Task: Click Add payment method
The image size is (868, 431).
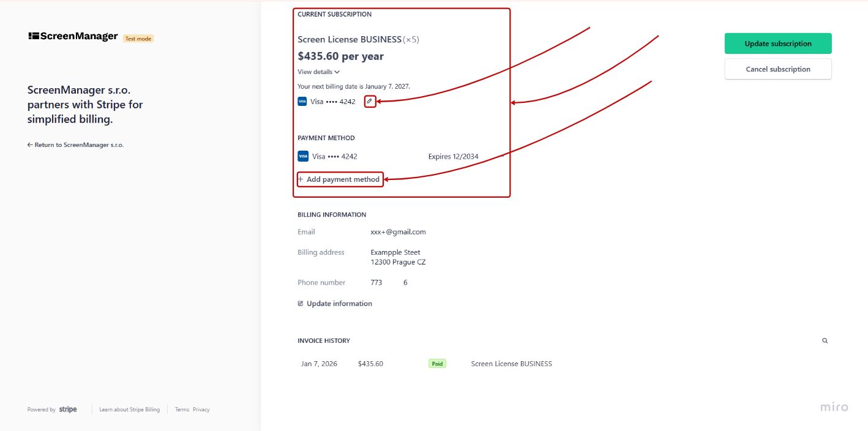Action: coord(339,179)
